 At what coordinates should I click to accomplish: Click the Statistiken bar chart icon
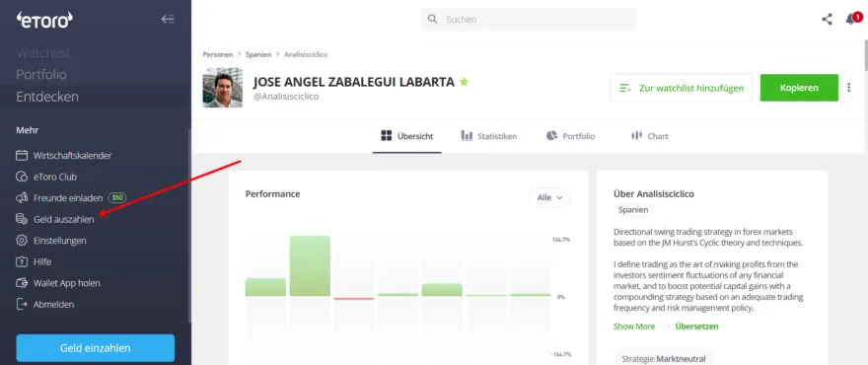(x=467, y=136)
